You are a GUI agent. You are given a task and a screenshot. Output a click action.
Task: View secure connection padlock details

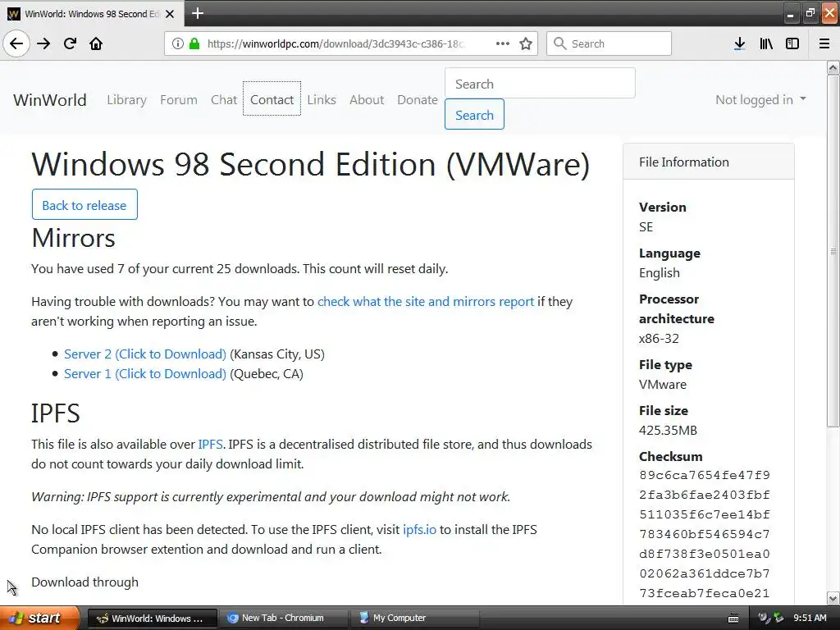(194, 43)
